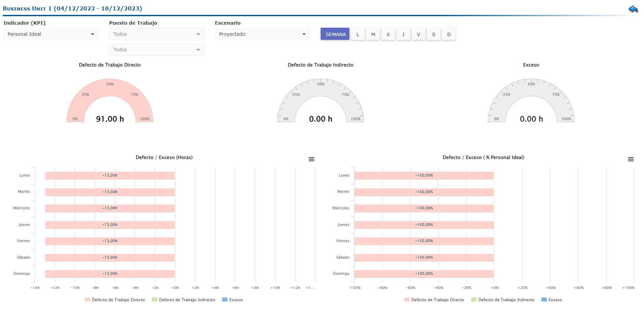Screen dimensions: 644x315
Task: Select the J (Jueves) day button
Action: tap(403, 34)
